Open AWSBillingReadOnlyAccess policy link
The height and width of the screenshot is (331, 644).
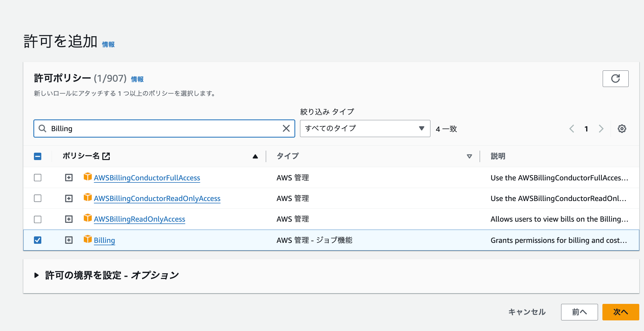tap(140, 219)
